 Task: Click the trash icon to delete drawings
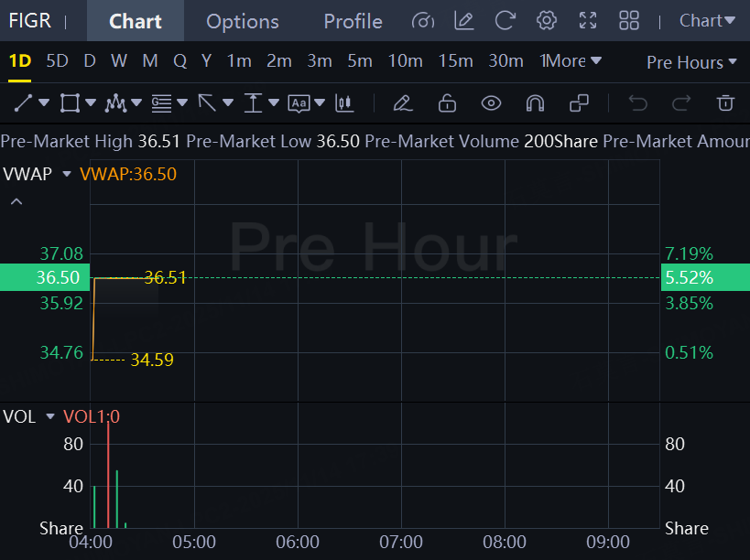click(725, 102)
